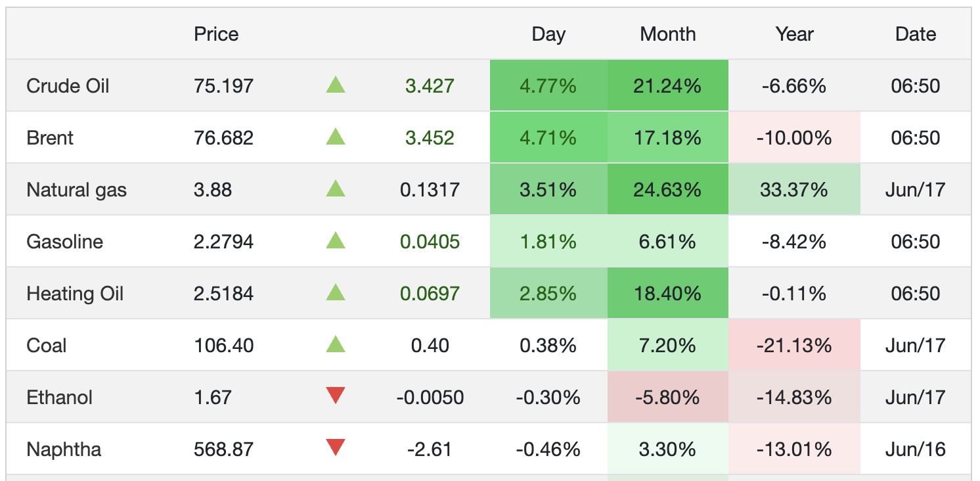The width and height of the screenshot is (980, 481).
Task: Sort by the Day column header
Action: 548,34
